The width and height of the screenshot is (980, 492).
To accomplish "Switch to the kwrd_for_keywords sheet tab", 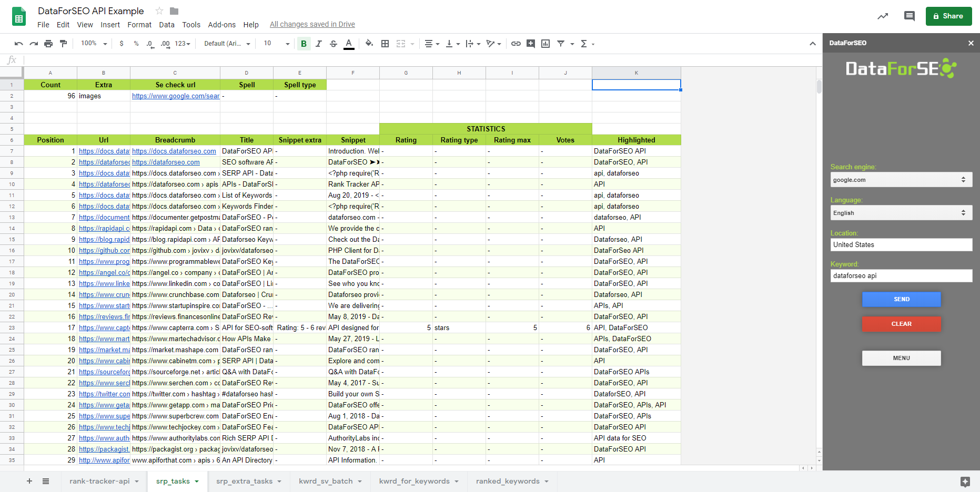I will (x=419, y=481).
